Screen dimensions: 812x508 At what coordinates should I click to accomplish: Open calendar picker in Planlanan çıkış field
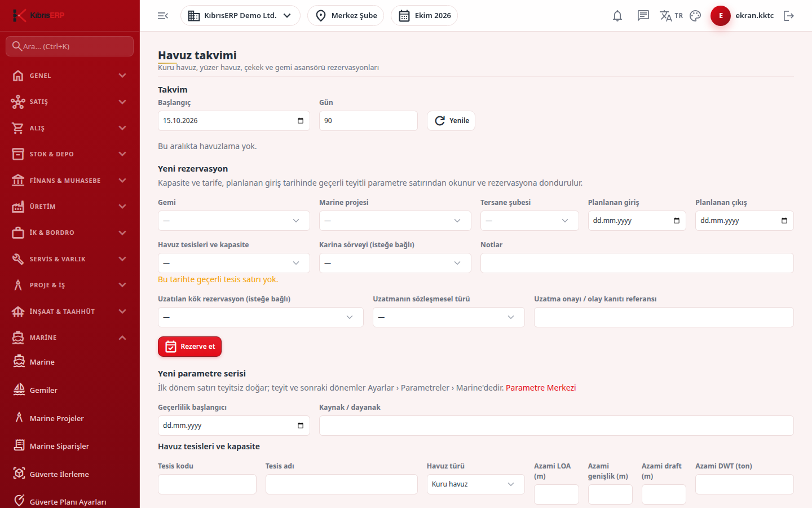[x=784, y=221]
